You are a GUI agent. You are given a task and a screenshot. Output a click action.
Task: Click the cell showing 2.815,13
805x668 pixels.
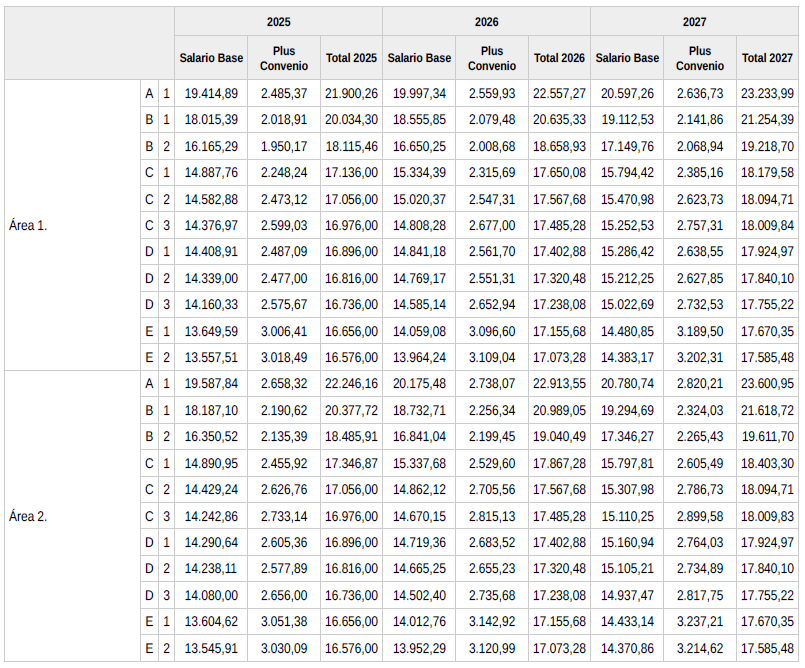click(x=492, y=516)
